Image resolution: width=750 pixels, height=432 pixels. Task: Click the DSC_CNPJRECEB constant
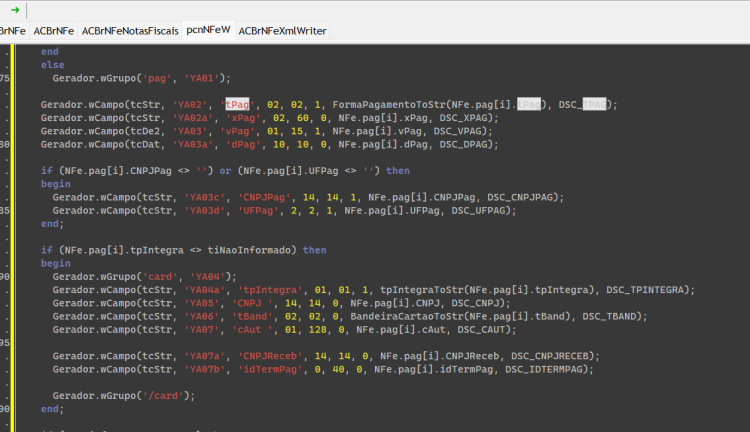point(550,356)
